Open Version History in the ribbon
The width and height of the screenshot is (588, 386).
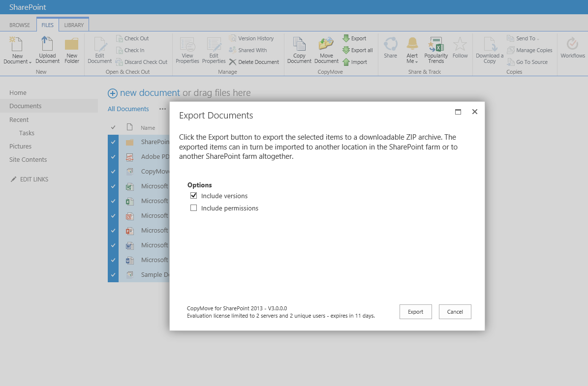pyautogui.click(x=251, y=38)
